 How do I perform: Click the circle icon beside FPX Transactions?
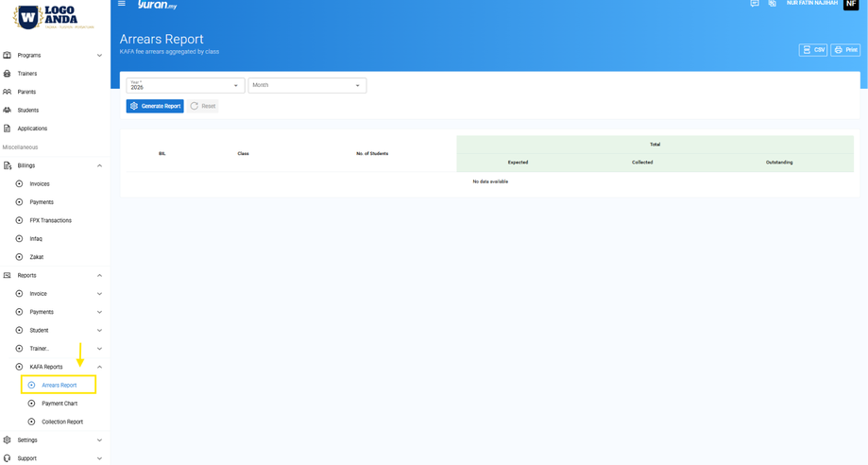[x=20, y=220]
